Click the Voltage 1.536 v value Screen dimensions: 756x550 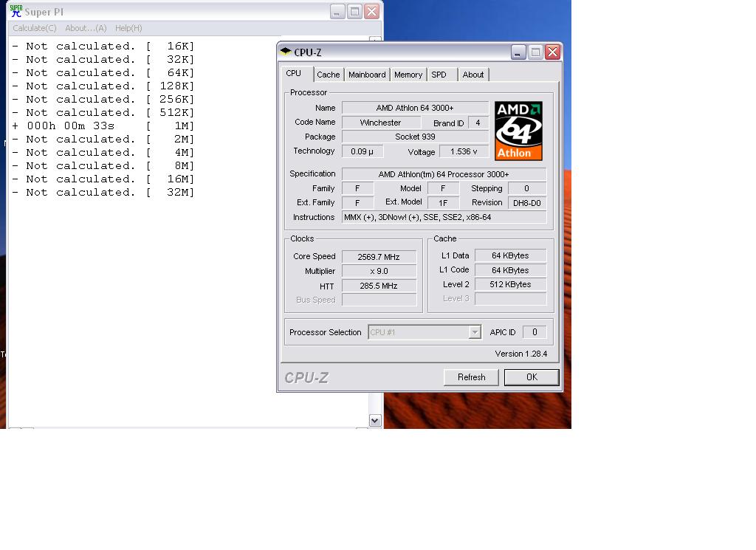(x=464, y=151)
